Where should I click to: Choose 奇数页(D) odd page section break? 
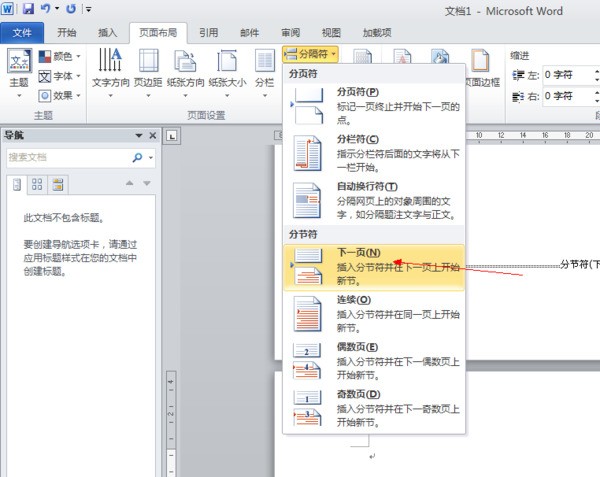(x=374, y=408)
